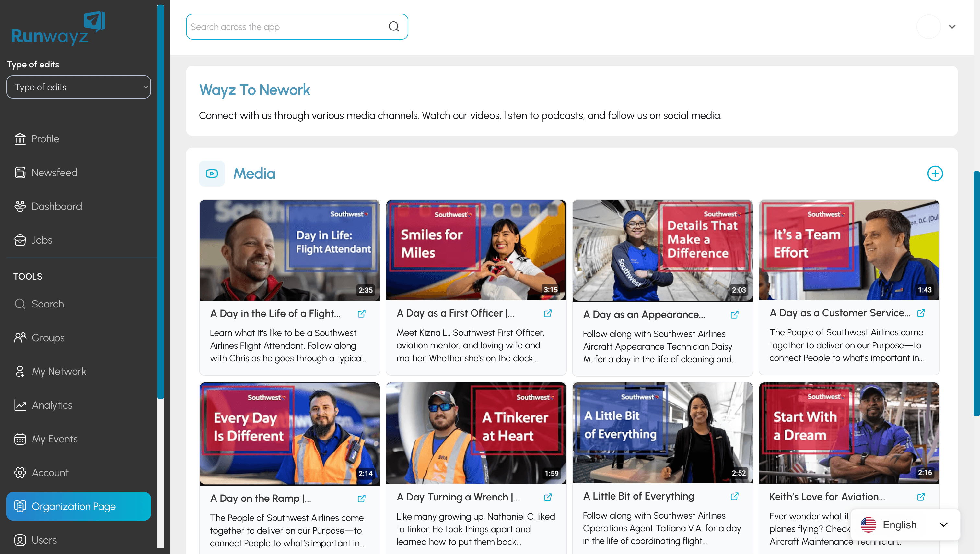Open Account settings in sidebar
980x554 pixels.
(79, 473)
